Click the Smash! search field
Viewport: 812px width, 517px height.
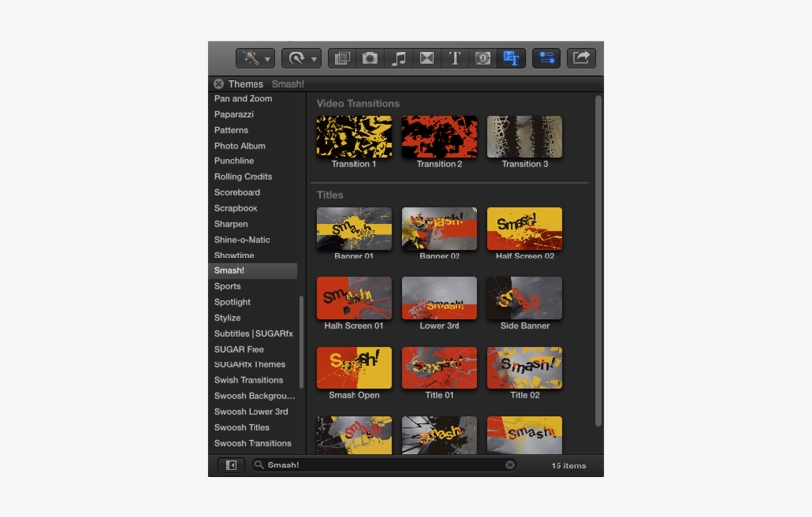(x=384, y=465)
